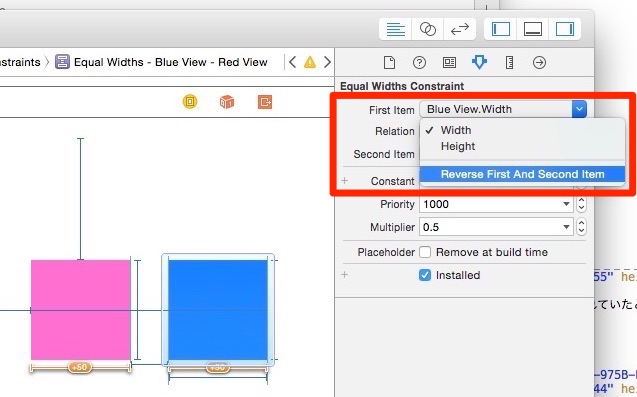The image size is (637, 397).
Task: Toggle the Utilities panel
Action: pos(565,29)
